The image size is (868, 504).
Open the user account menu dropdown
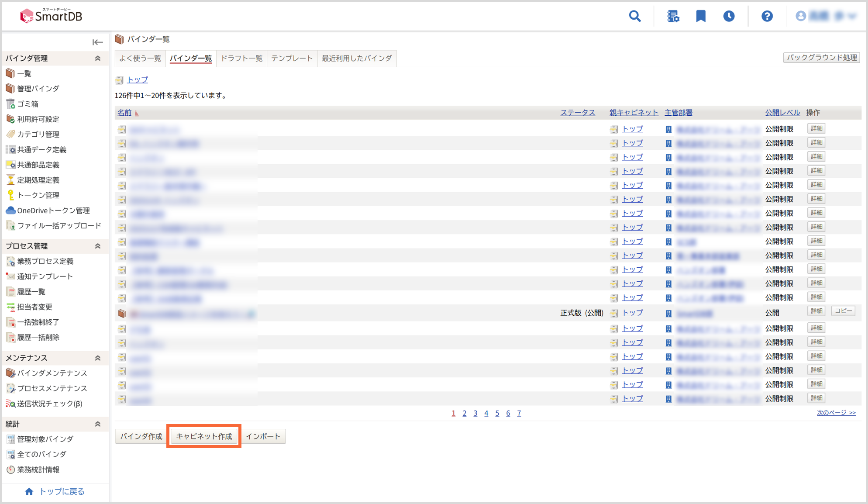click(826, 16)
